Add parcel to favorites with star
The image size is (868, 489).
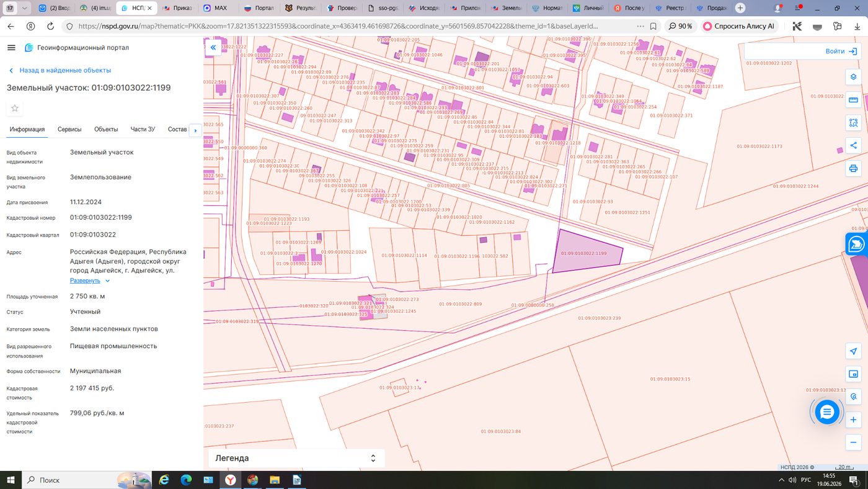tap(15, 109)
